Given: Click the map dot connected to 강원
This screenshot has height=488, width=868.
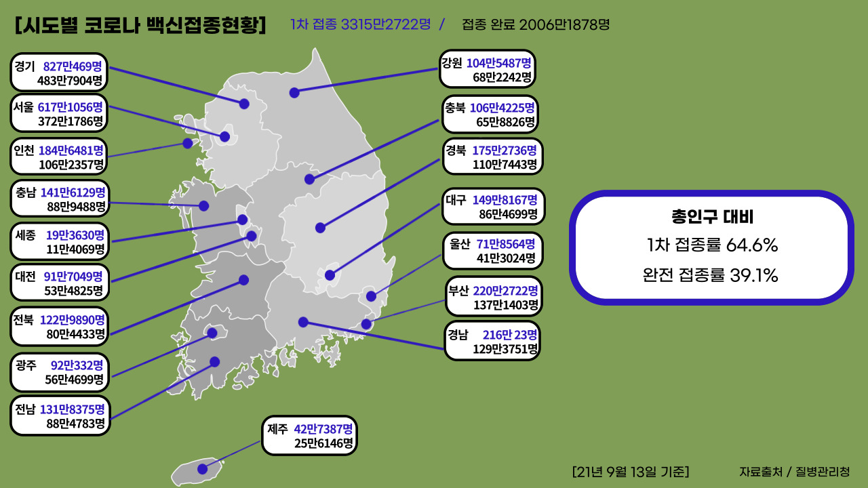Looking at the screenshot, I should [294, 93].
